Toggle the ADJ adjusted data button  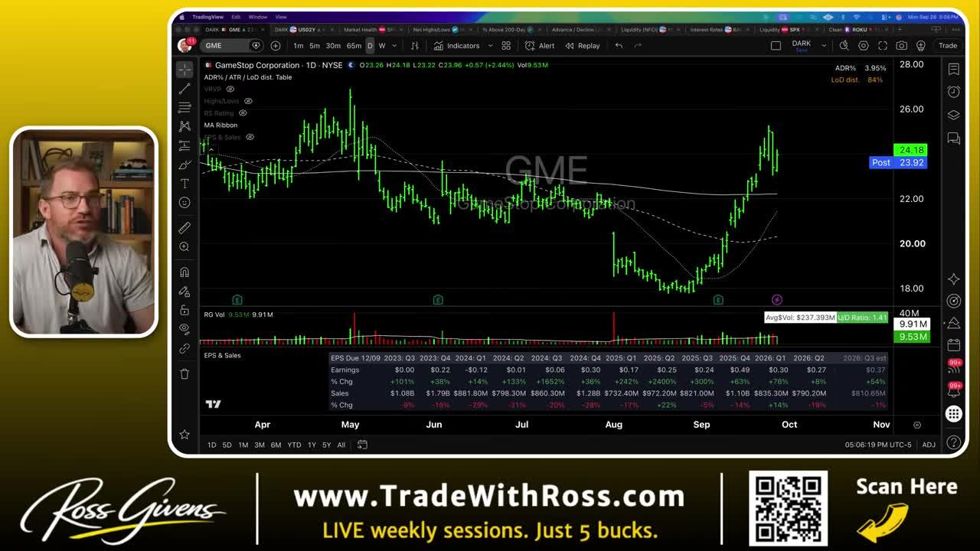coord(929,445)
